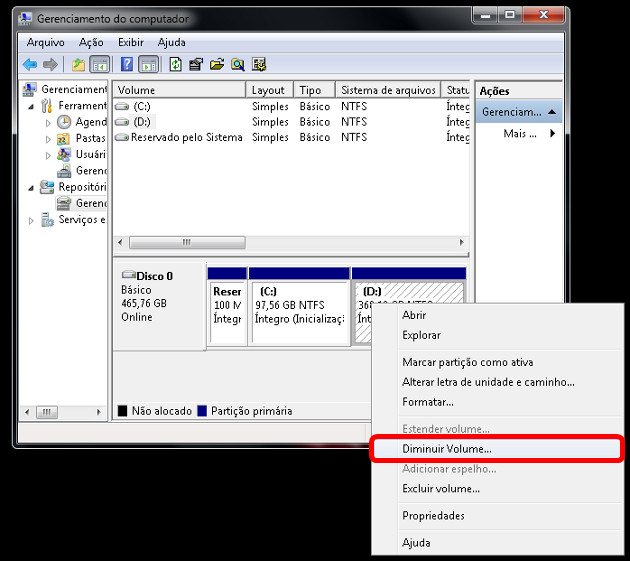Sort by Sistema de arquivos column header
The image size is (630, 561).
389,90
